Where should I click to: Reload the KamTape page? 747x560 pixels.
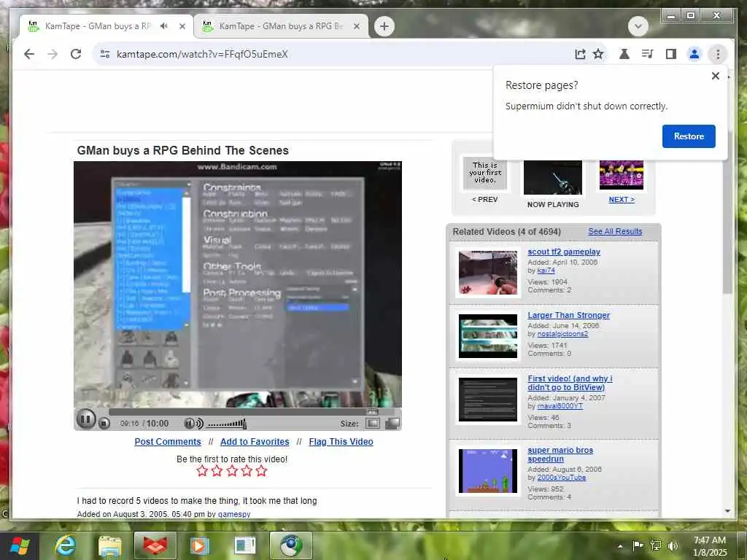(76, 54)
